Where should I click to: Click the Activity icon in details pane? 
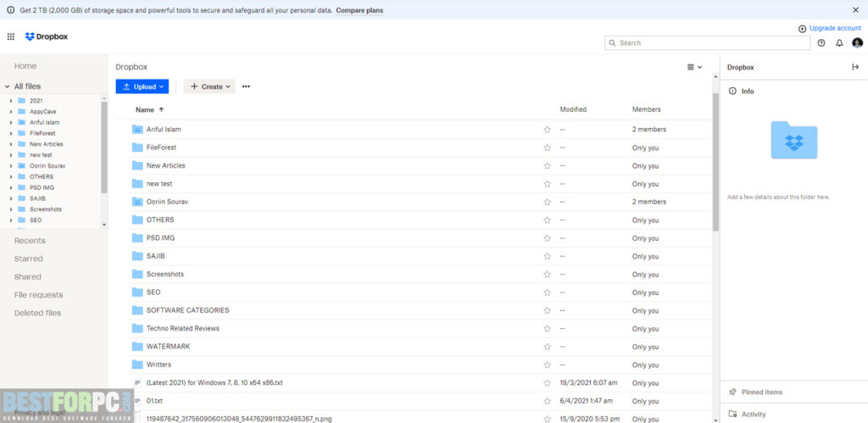[733, 415]
